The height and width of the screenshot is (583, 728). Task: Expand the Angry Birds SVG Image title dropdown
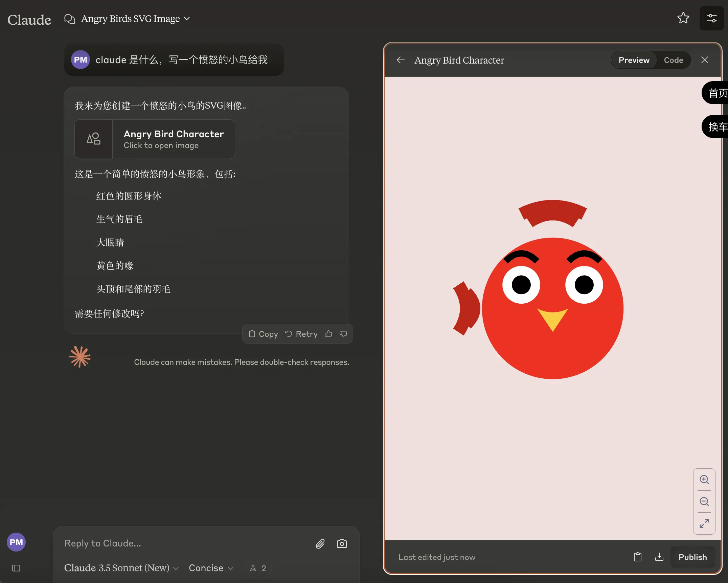[136, 19]
